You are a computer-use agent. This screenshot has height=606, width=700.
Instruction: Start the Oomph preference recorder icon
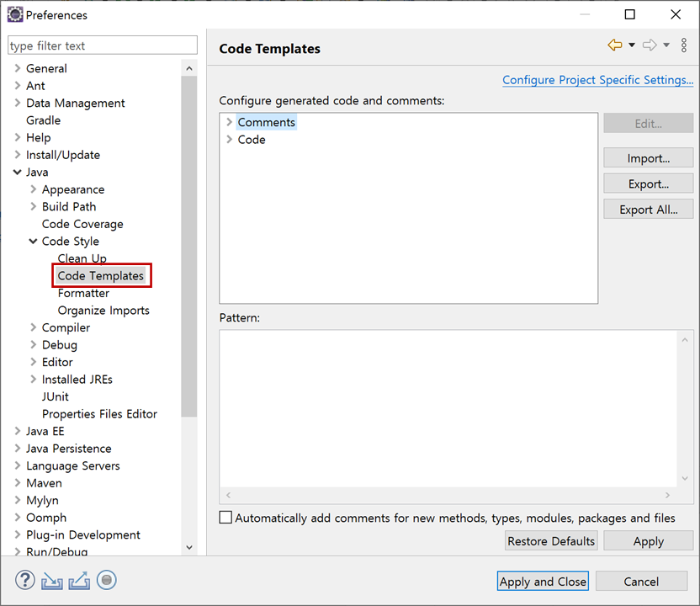pos(107,580)
